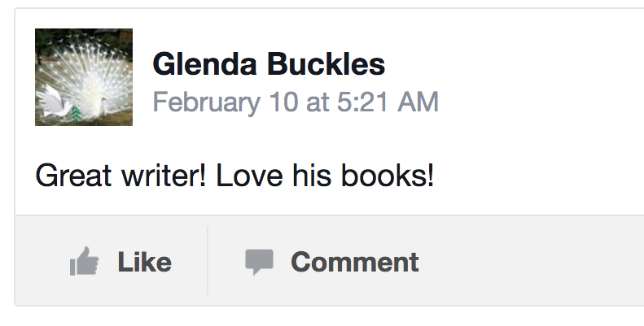Click blank white area right of the post text
Screen dimensions: 644x326
[x=537, y=176]
